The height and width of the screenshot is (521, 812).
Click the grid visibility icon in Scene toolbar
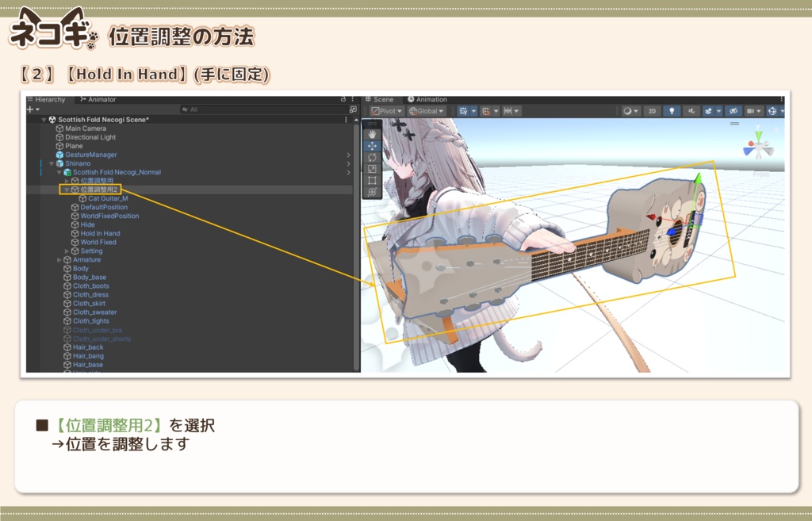[463, 111]
